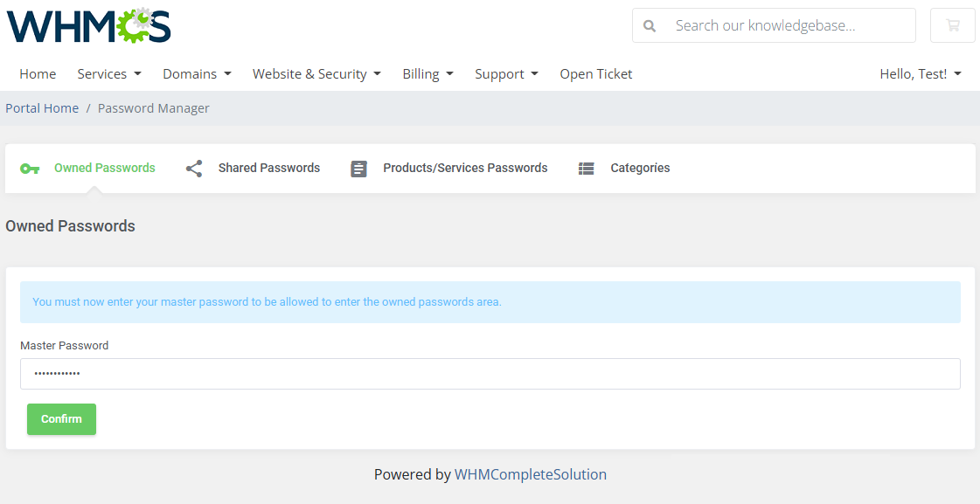Viewport: 980px width, 504px height.
Task: Open the Products/Services Passwords tab
Action: tap(448, 168)
